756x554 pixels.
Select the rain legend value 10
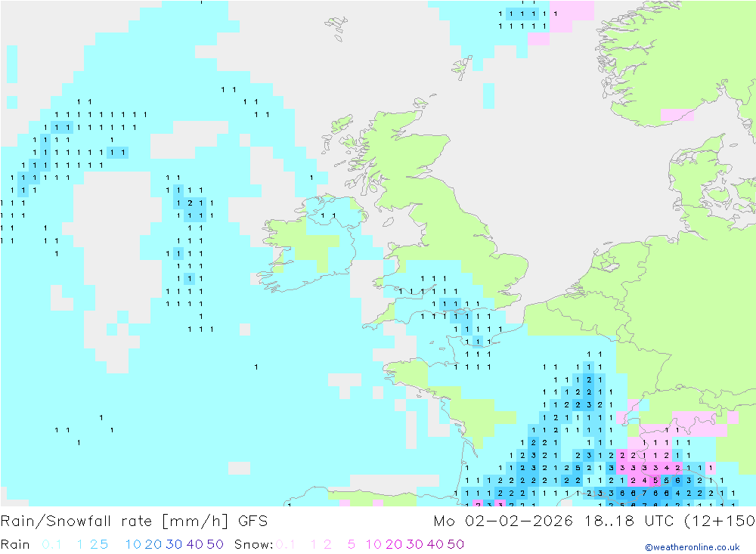pyautogui.click(x=133, y=544)
